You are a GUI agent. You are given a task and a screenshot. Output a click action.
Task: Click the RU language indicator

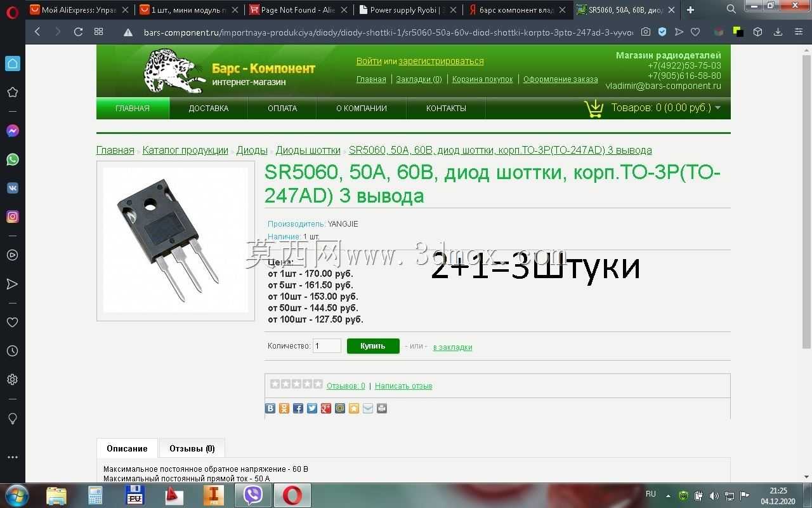[651, 494]
